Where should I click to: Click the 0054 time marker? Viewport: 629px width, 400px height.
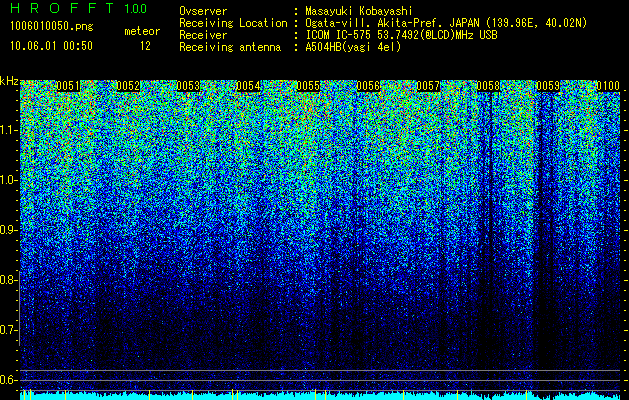248,86
